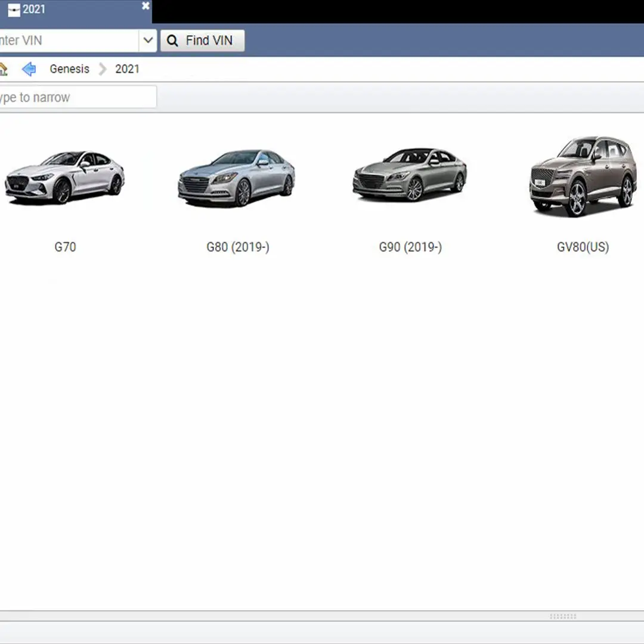Image resolution: width=644 pixels, height=644 pixels.
Task: Select the G90 (2019-) model label
Action: [410, 247]
